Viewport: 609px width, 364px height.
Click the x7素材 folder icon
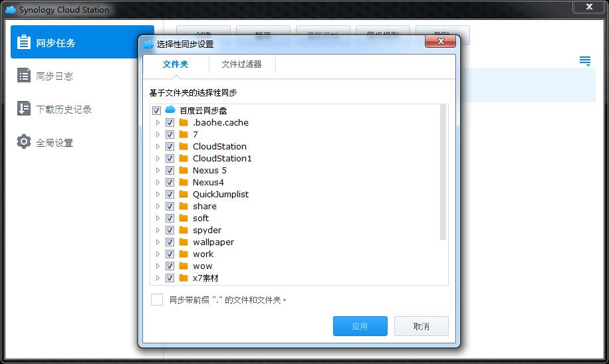coord(183,278)
